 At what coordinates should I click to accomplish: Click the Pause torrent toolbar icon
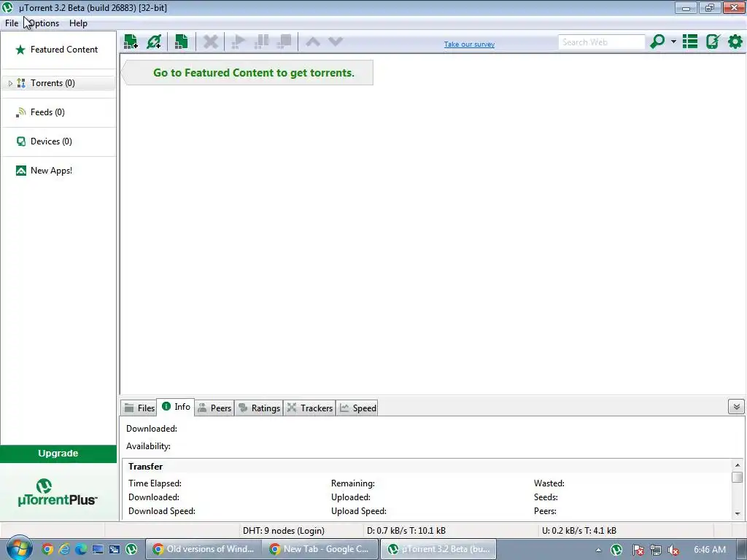[262, 42]
